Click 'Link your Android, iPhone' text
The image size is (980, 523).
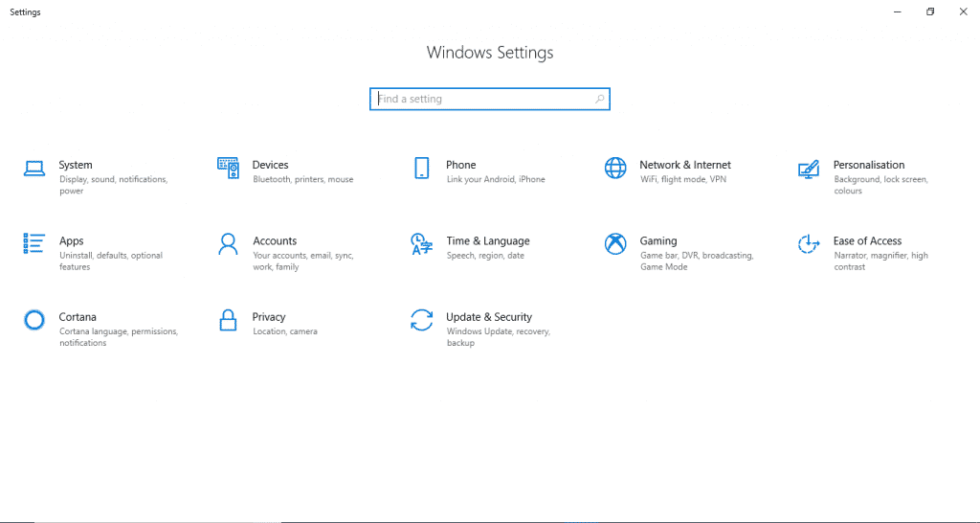pyautogui.click(x=496, y=179)
